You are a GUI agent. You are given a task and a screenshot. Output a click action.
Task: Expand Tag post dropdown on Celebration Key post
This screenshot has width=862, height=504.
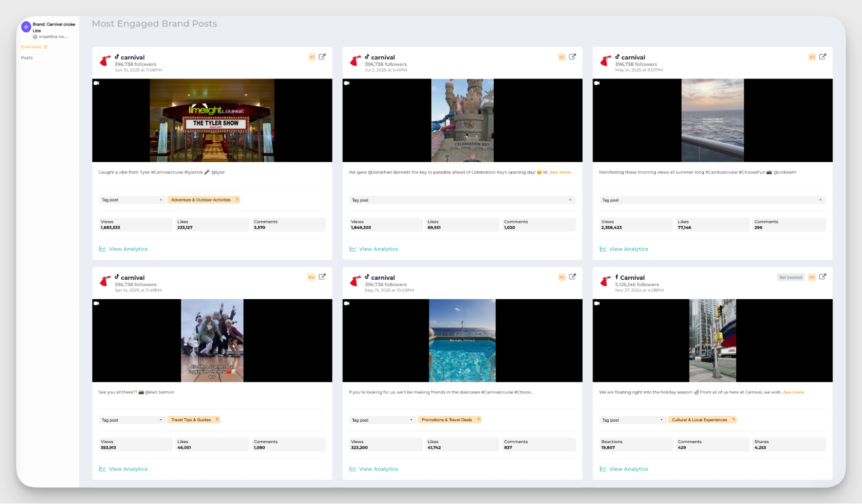point(462,200)
